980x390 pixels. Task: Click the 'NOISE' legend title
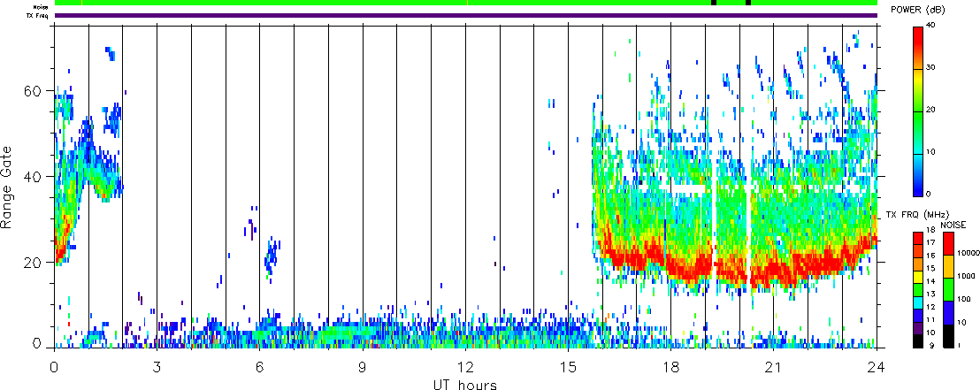pos(953,223)
